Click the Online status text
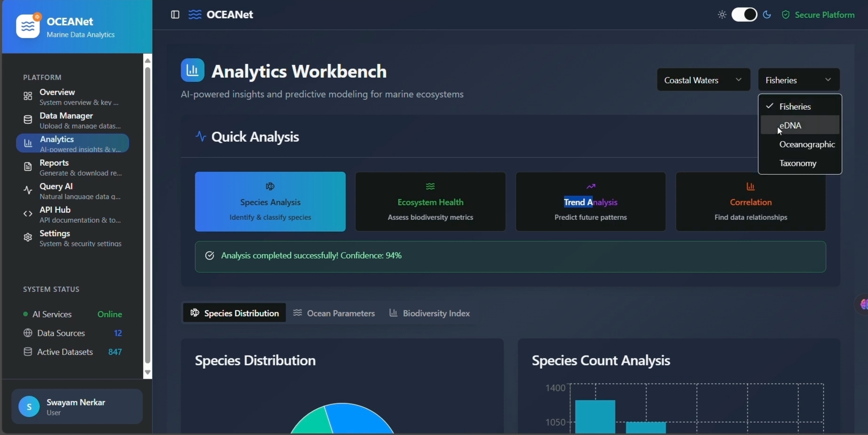868x435 pixels. 110,314
